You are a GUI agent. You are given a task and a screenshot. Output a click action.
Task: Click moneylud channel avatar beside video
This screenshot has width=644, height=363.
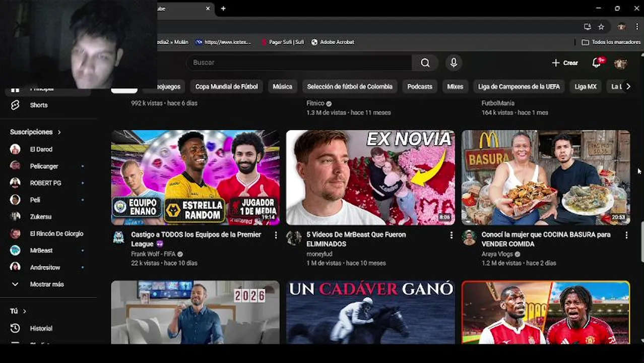pyautogui.click(x=294, y=237)
